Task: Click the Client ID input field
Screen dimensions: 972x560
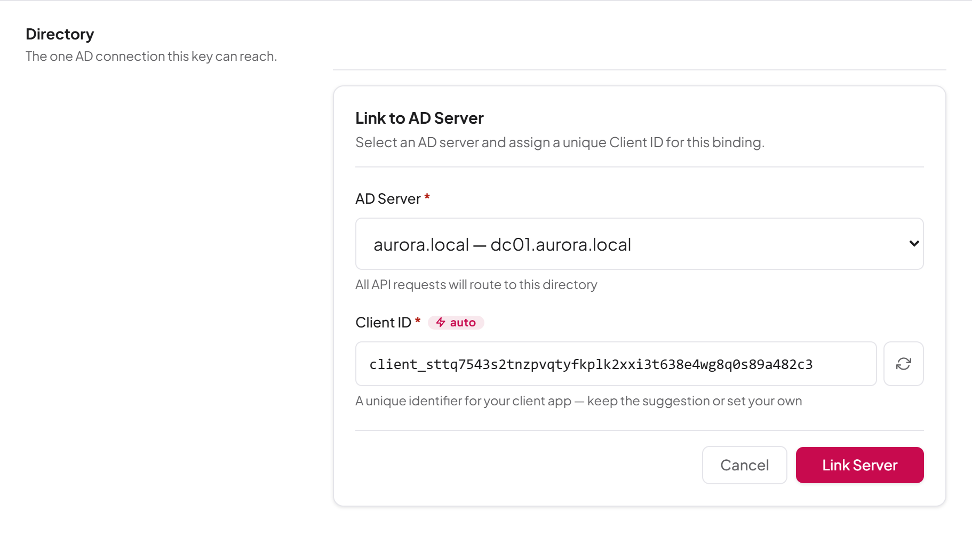Action: (x=616, y=364)
